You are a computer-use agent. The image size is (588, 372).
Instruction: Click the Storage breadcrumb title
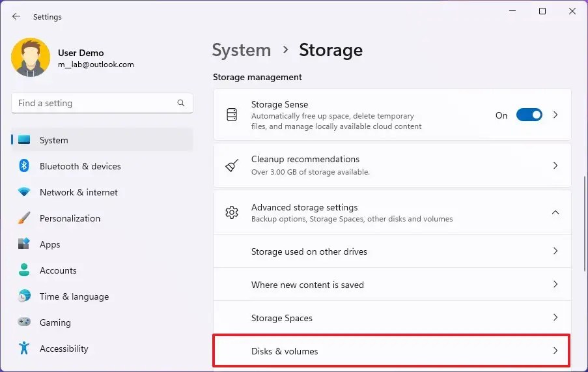click(x=331, y=50)
